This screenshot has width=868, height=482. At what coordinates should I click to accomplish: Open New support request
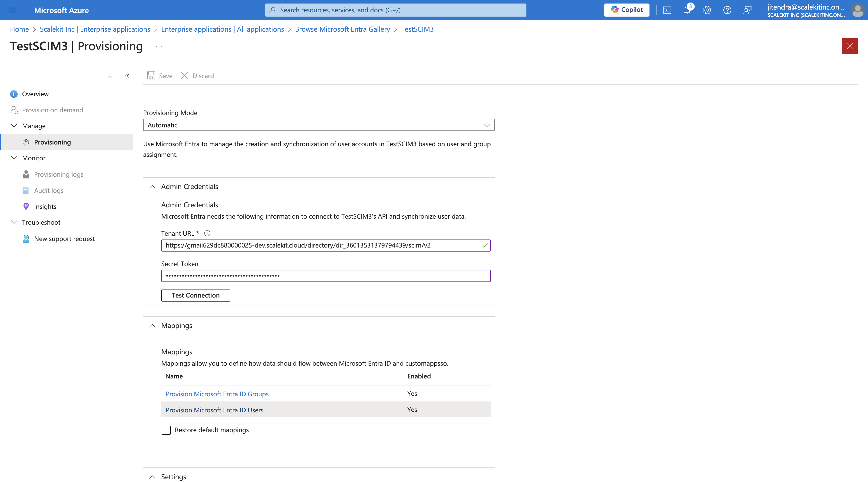[64, 239]
